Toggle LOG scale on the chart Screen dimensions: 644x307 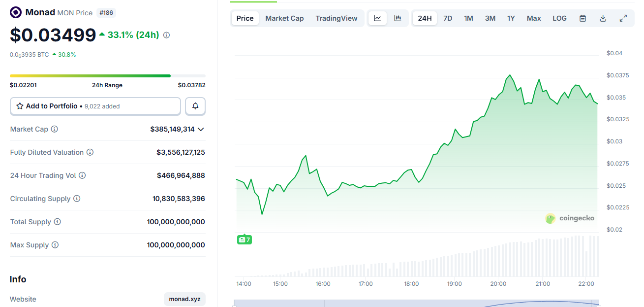click(x=559, y=18)
